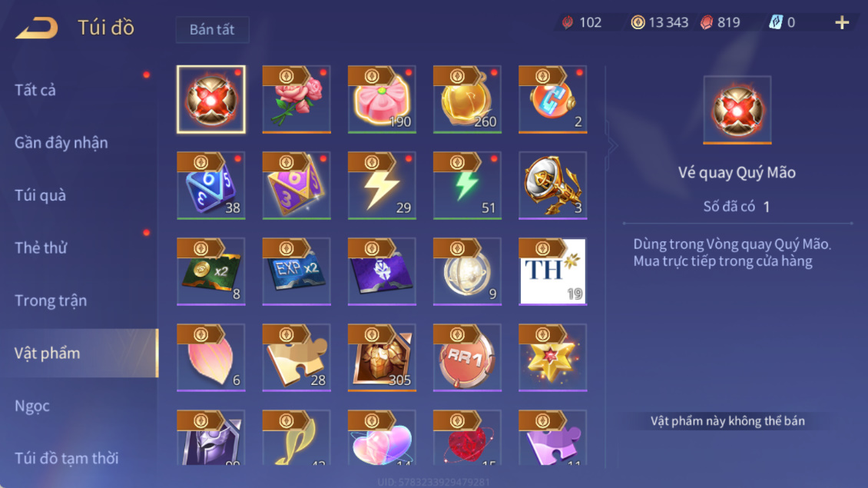
Task: Select the gold x2 card item (8)
Action: tap(211, 271)
